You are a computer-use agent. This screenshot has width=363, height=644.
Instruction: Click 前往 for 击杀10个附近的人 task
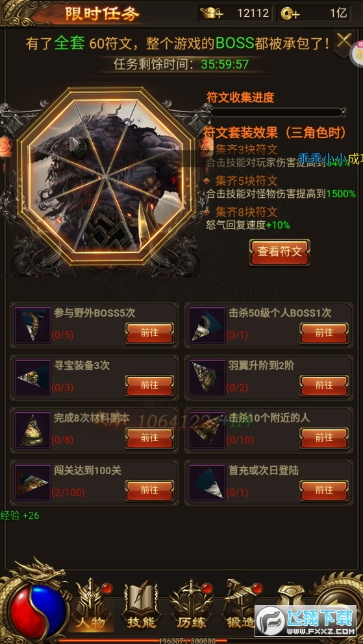point(324,438)
